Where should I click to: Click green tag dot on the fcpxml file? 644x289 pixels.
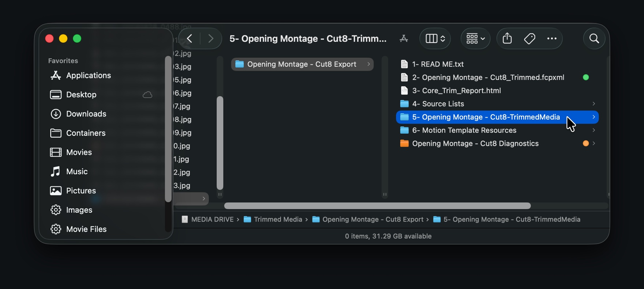(x=586, y=77)
